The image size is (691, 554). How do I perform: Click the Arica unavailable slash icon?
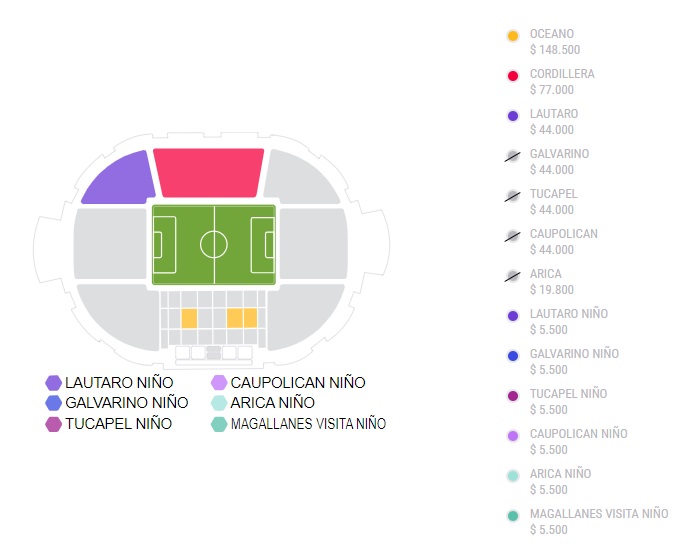tap(513, 276)
